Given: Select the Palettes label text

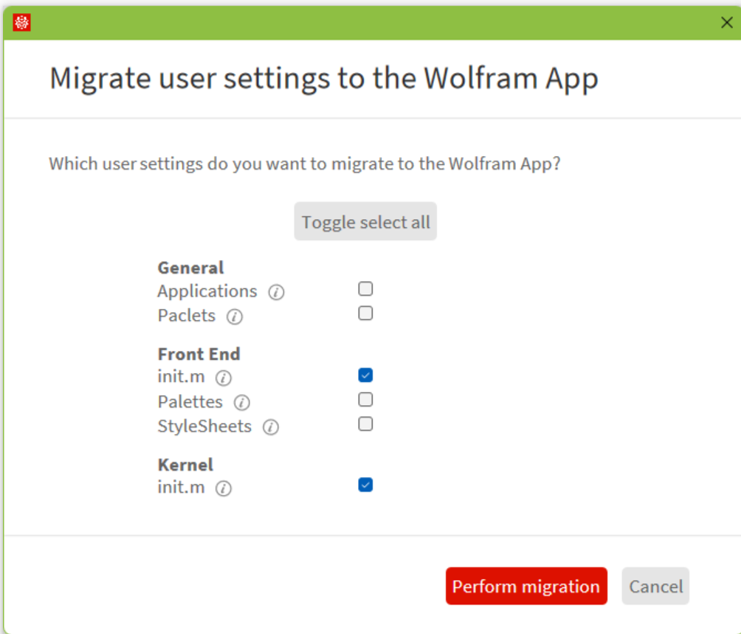Looking at the screenshot, I should (x=190, y=402).
